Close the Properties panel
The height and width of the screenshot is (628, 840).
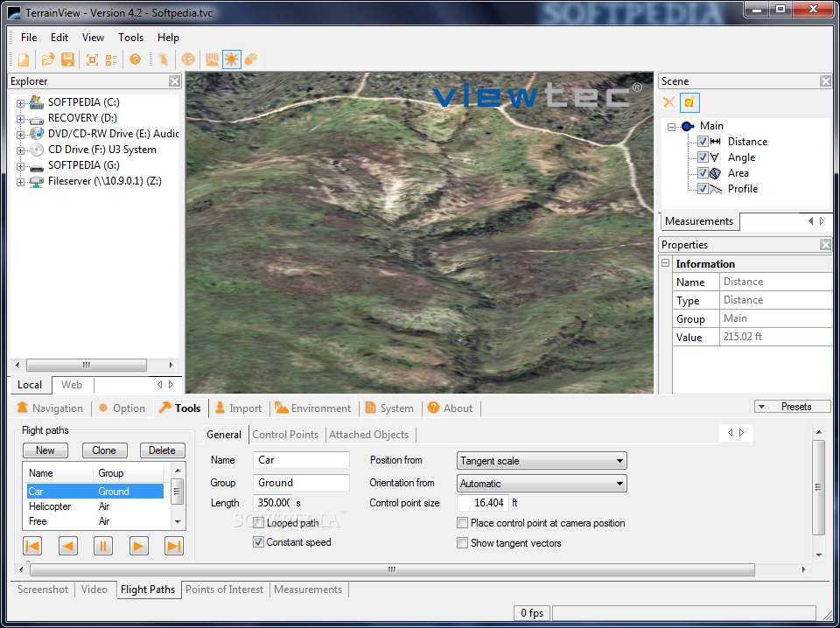tap(825, 245)
